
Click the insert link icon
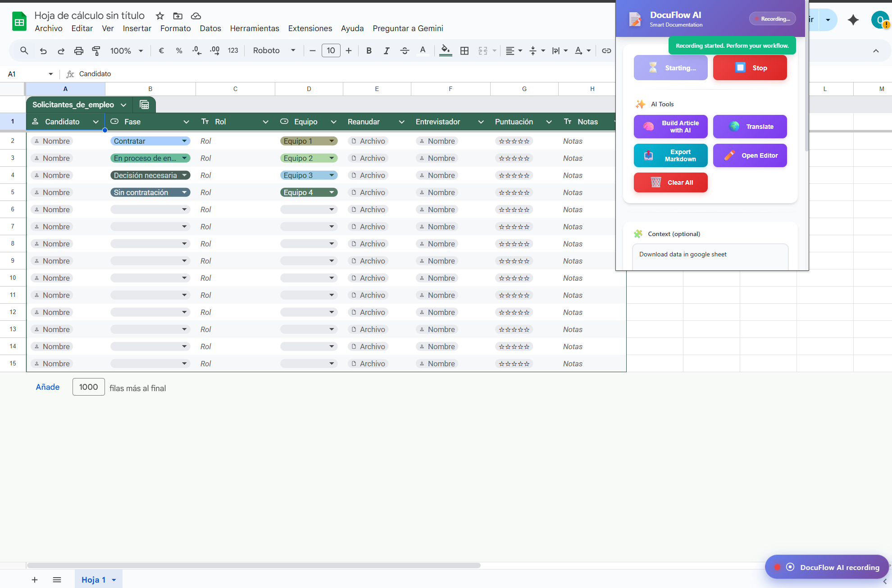(x=606, y=51)
